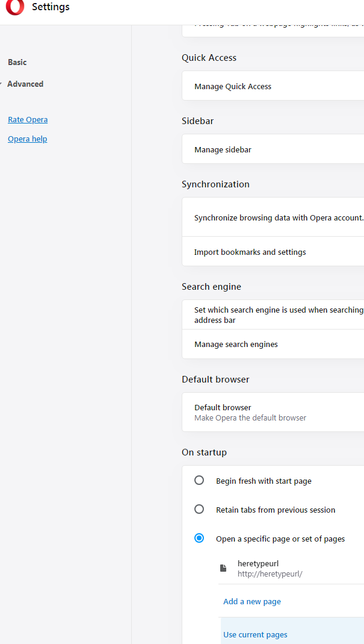Click the Search engine heading
The width and height of the screenshot is (364, 644).
point(211,286)
